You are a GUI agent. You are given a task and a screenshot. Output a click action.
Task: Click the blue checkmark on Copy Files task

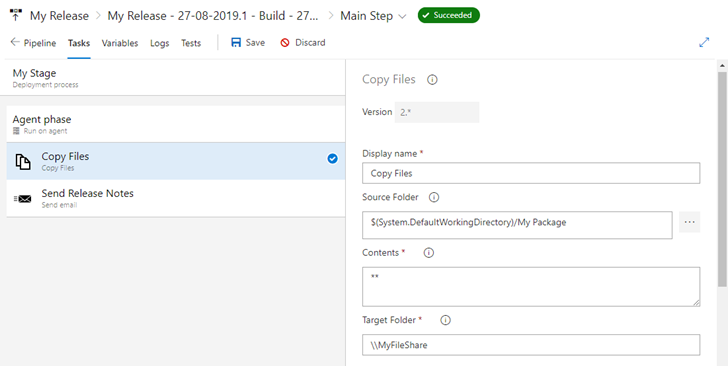pyautogui.click(x=332, y=159)
